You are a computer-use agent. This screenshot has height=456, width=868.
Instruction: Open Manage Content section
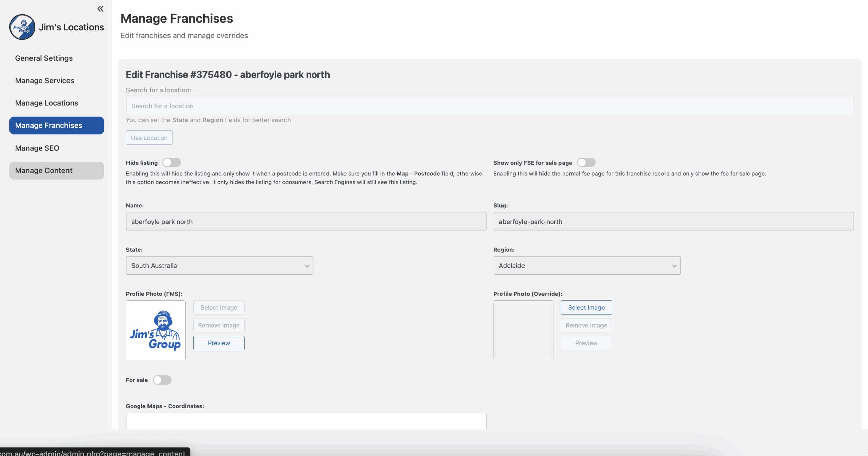(43, 171)
